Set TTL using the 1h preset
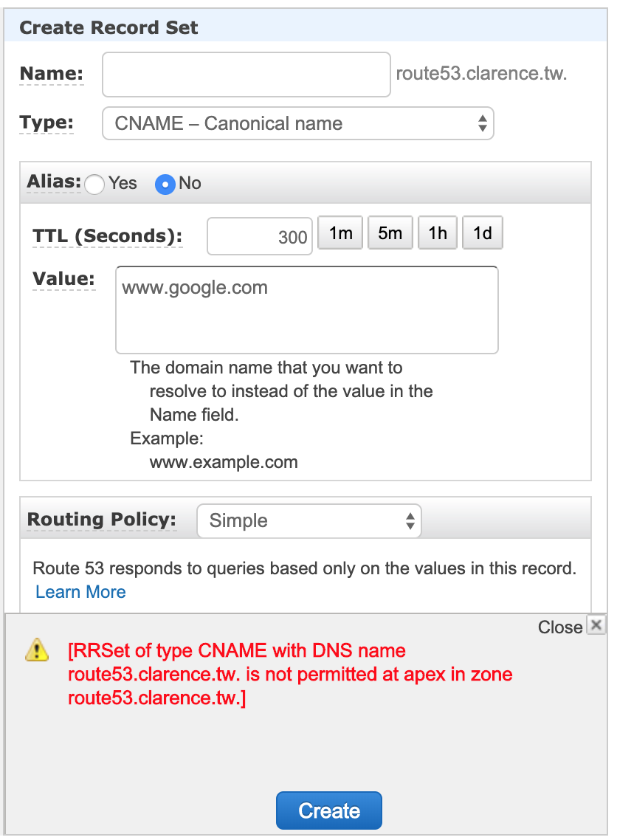Viewport: 617px width, 840px height. 437,233
